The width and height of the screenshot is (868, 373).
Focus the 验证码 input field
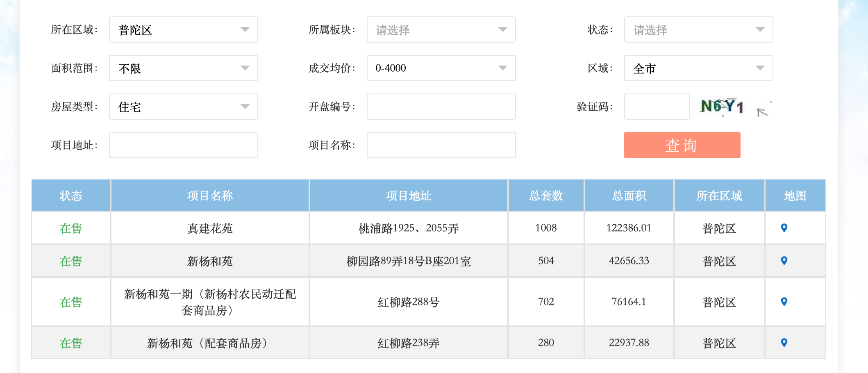(656, 107)
